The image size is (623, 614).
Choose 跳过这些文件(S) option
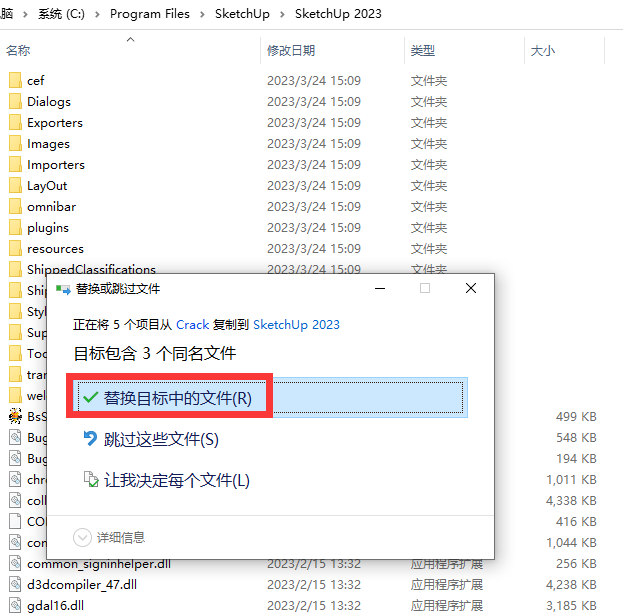coord(161,439)
